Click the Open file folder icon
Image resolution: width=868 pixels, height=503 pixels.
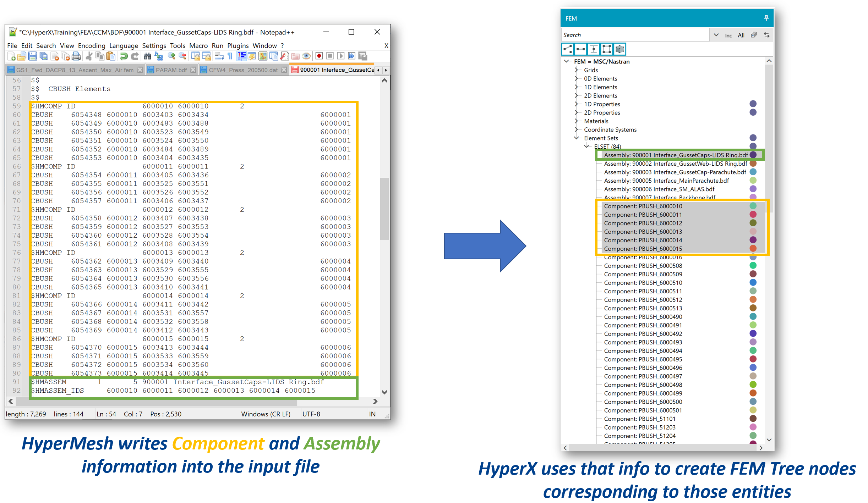coord(22,56)
